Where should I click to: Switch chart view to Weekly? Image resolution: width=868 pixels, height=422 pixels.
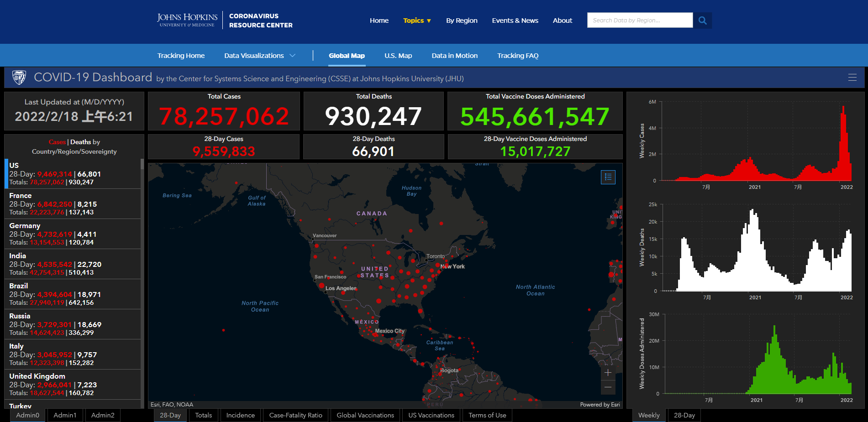(648, 415)
